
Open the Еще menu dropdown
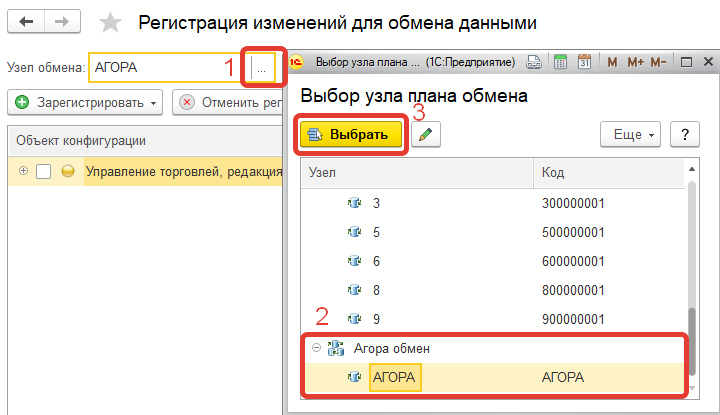(629, 134)
